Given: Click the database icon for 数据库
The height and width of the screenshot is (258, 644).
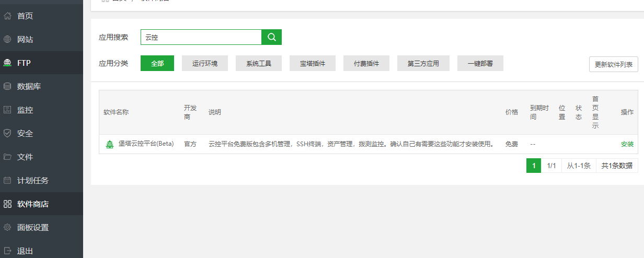Looking at the screenshot, I should 7,86.
